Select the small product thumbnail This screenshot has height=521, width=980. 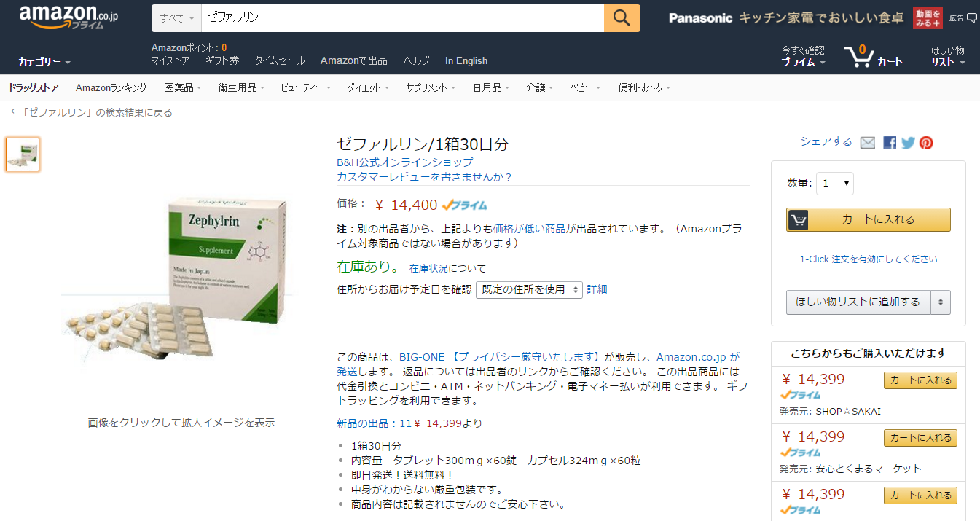pos(23,154)
